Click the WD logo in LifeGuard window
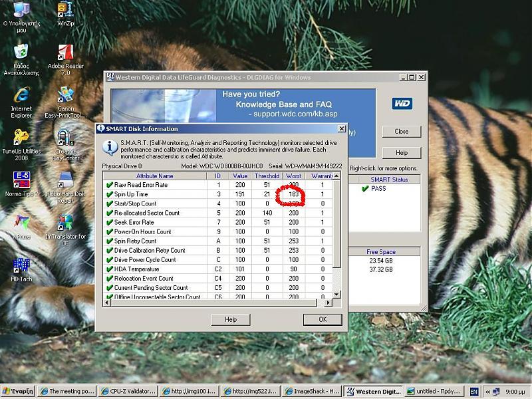 pos(402,104)
